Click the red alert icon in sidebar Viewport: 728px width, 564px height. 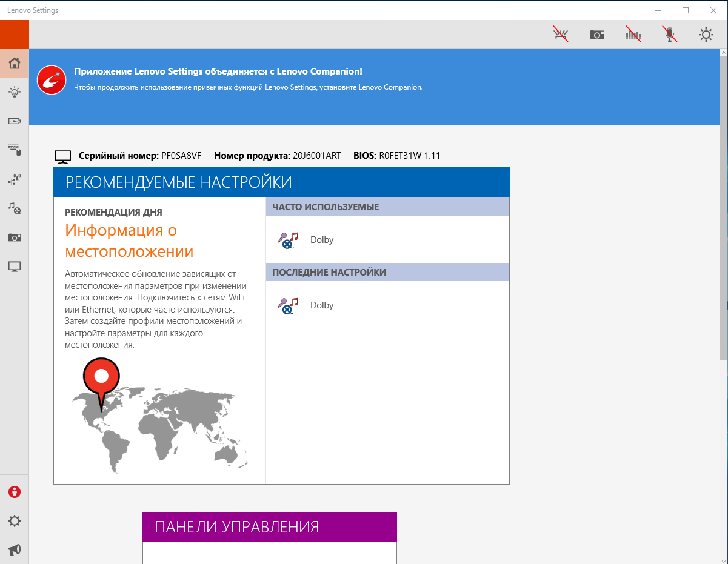point(15,492)
